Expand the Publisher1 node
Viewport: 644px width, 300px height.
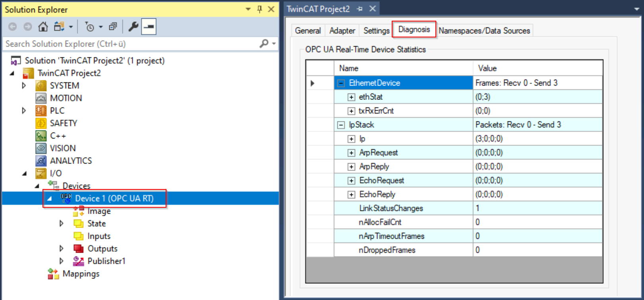click(61, 261)
